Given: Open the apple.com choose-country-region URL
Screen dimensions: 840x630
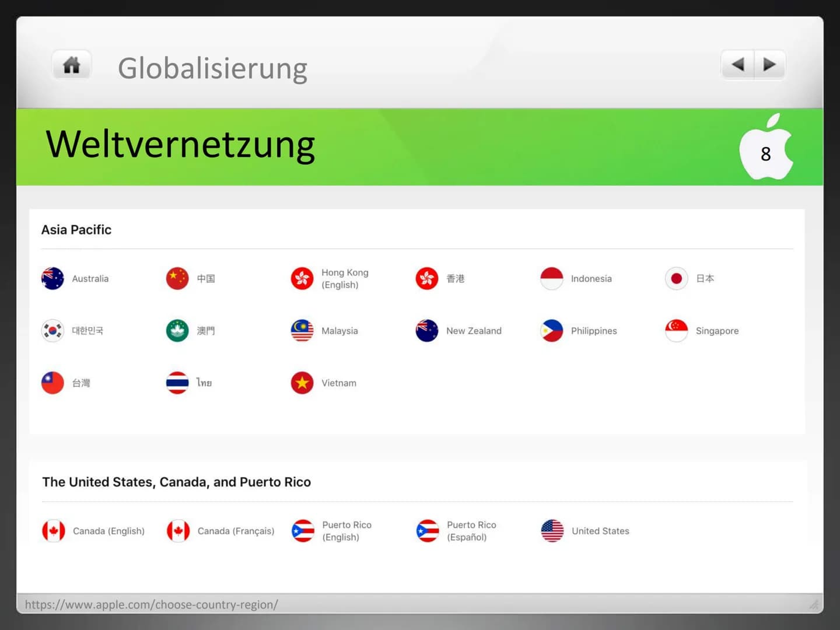Looking at the screenshot, I should pos(152,604).
